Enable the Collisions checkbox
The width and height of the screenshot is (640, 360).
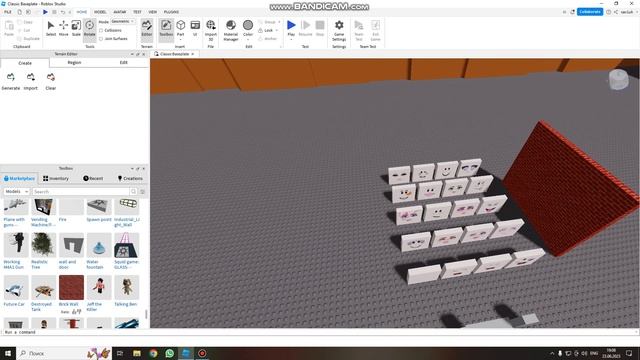(101, 30)
